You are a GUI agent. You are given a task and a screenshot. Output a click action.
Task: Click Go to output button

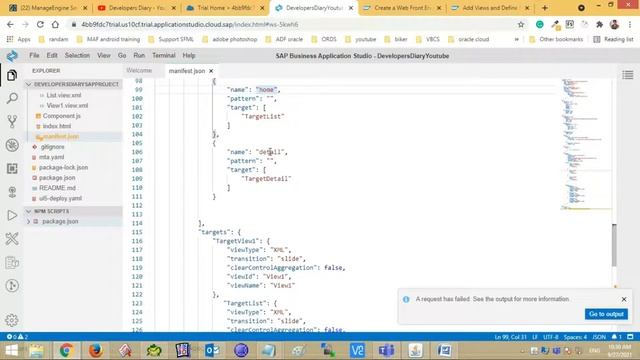pyautogui.click(x=606, y=314)
